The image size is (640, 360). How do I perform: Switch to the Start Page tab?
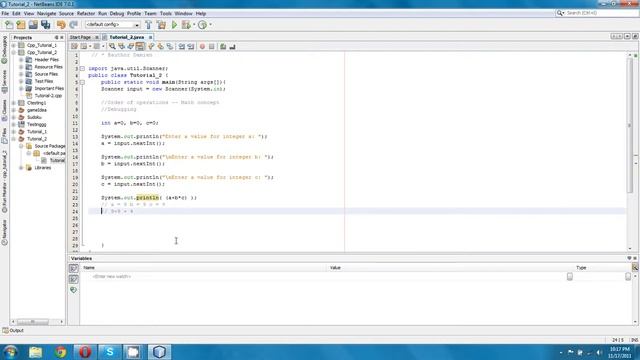pyautogui.click(x=80, y=37)
